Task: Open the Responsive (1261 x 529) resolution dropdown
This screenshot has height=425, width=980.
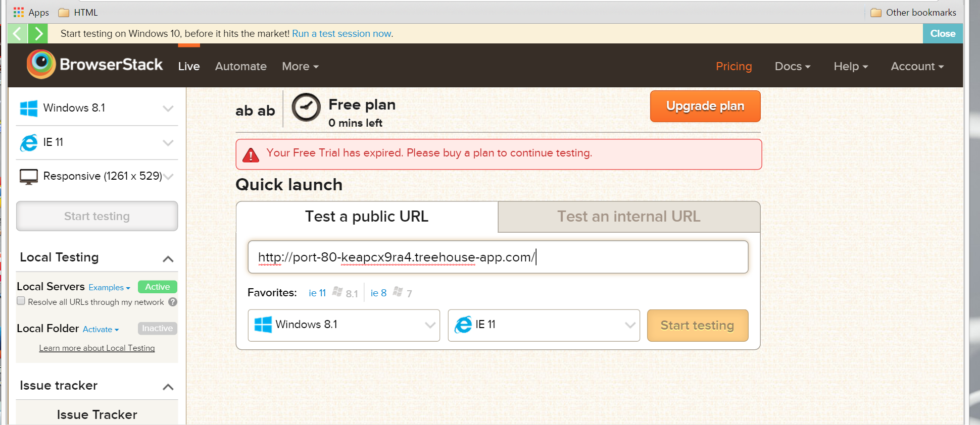Action: (x=97, y=176)
